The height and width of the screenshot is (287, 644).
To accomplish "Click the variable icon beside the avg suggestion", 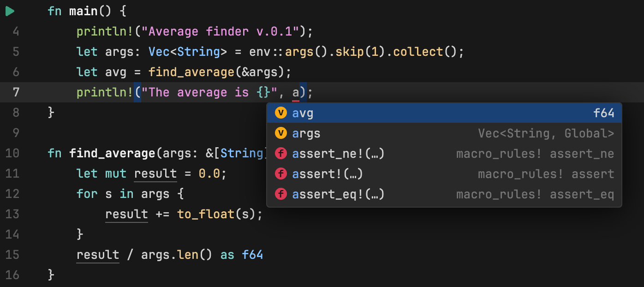I will tap(281, 113).
